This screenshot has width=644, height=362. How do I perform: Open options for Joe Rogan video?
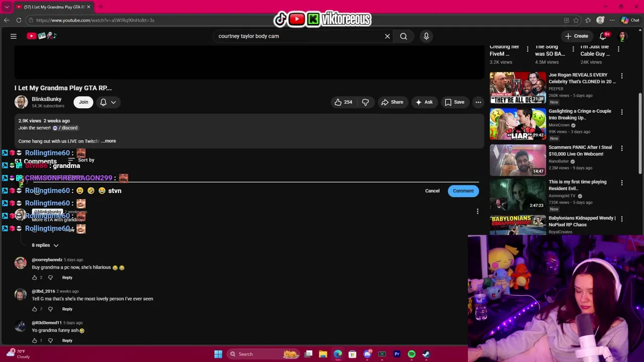pyautogui.click(x=622, y=76)
